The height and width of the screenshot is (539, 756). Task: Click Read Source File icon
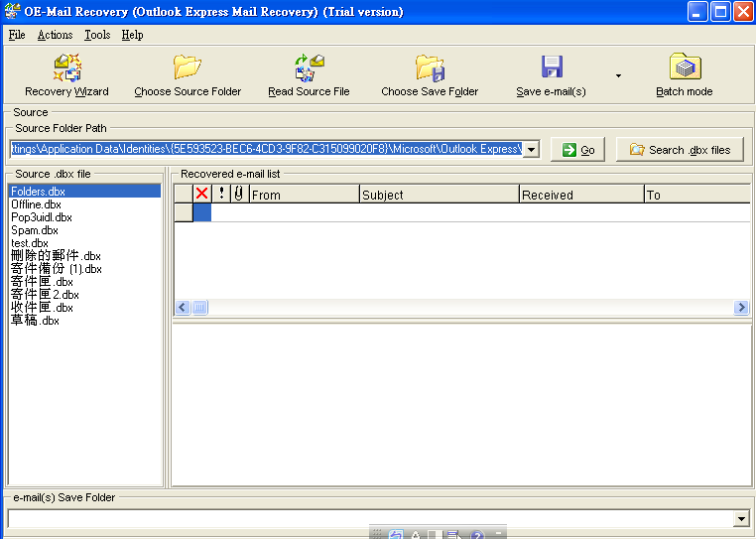(310, 67)
